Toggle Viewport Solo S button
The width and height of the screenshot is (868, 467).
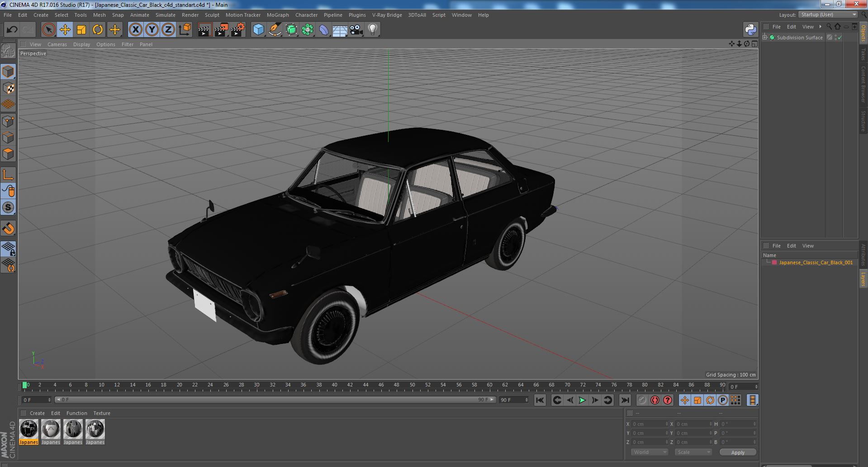8,207
